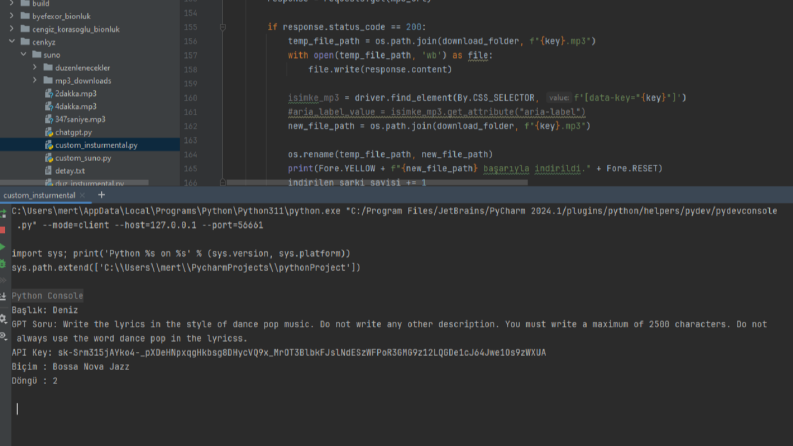Click the 'Python Console' label text

[x=47, y=296]
